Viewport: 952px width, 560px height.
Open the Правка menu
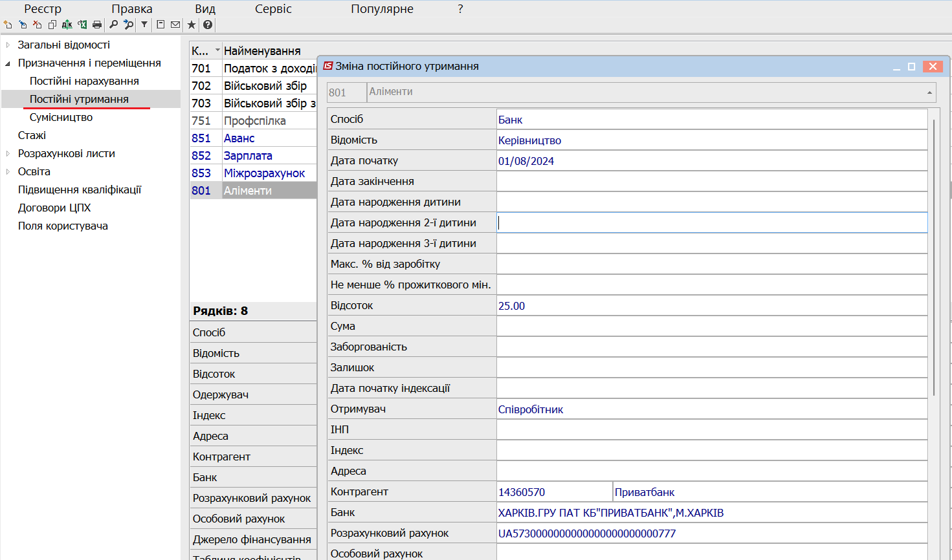pyautogui.click(x=132, y=9)
